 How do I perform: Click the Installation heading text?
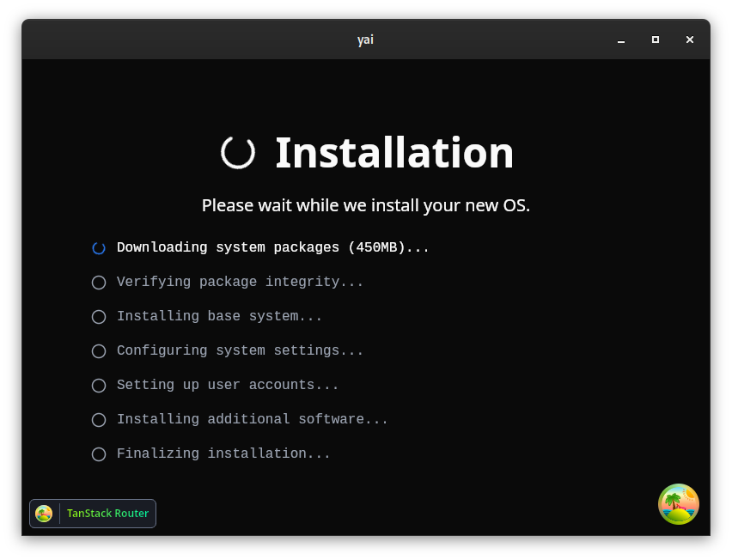(394, 153)
